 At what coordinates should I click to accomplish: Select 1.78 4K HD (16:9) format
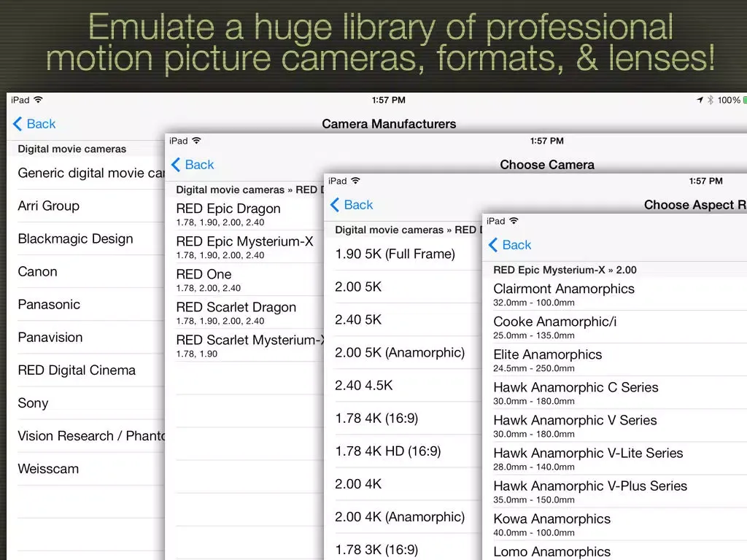point(387,451)
